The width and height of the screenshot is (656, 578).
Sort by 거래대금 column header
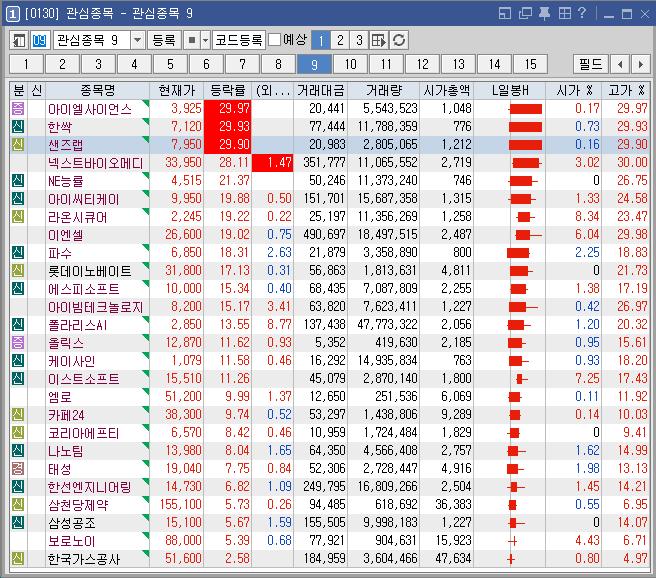click(320, 90)
